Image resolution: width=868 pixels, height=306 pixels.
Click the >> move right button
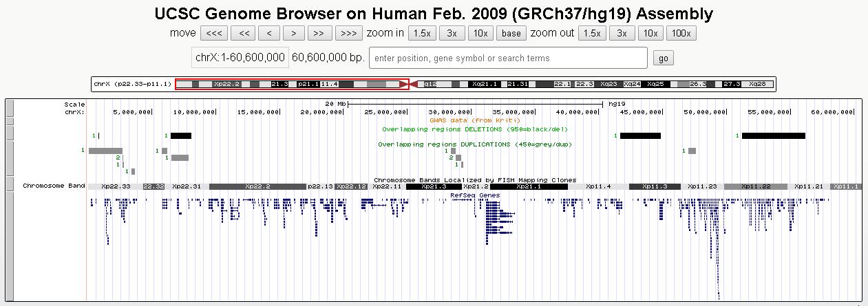click(x=317, y=33)
